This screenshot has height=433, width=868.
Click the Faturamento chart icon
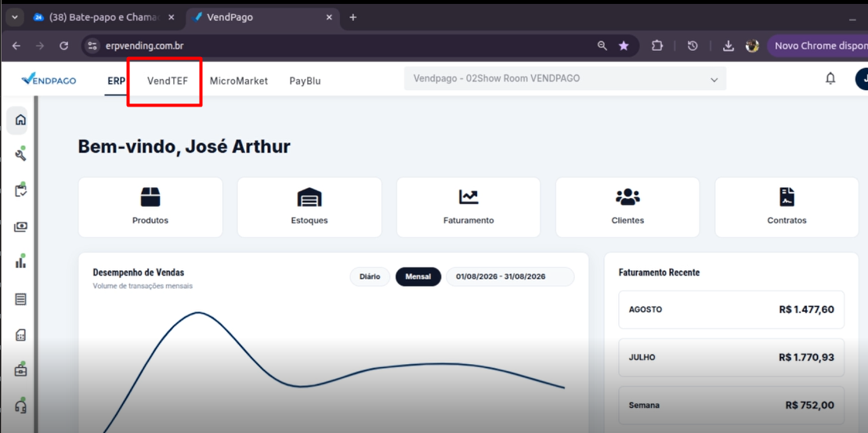coord(468,197)
